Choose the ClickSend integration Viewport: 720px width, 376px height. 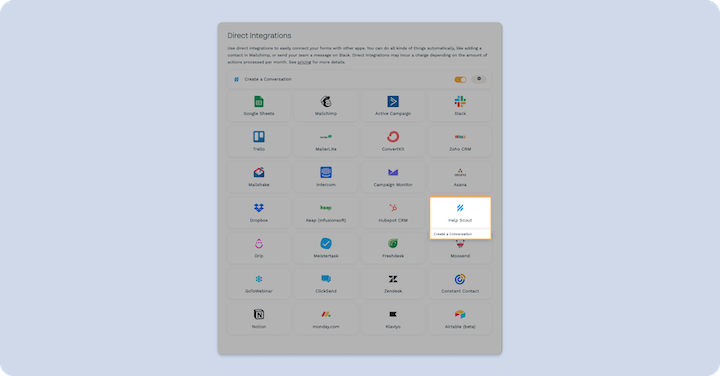[x=326, y=284]
